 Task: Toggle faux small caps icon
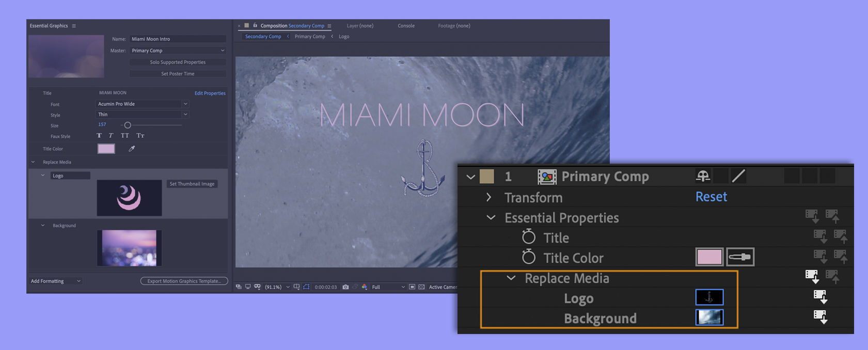click(140, 136)
